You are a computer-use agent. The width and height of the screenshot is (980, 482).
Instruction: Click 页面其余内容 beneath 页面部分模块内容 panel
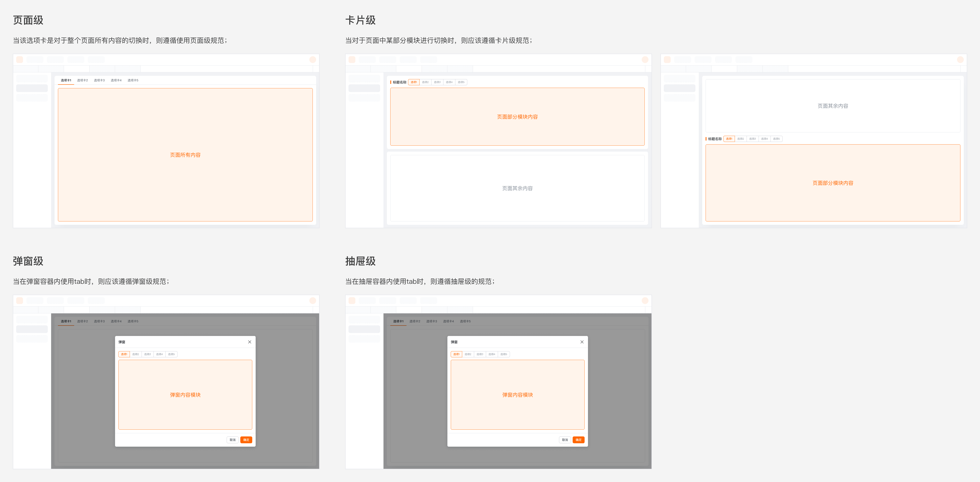coord(517,188)
